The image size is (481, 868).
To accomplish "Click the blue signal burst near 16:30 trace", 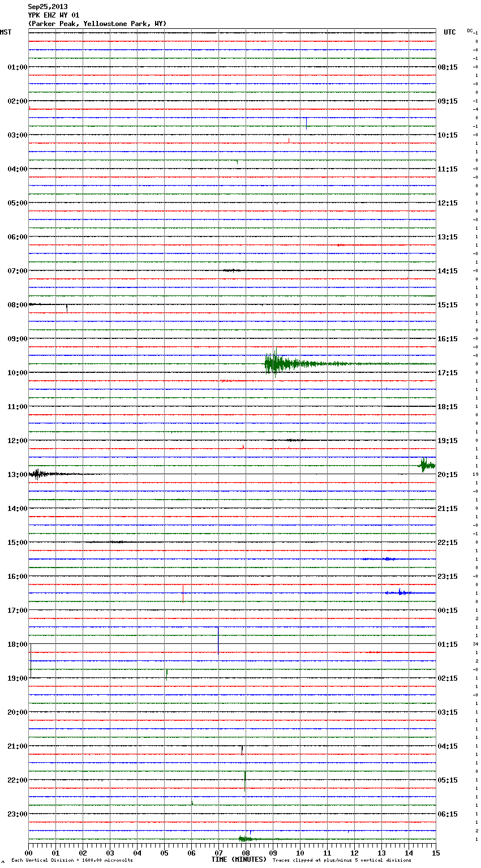I will pos(400,592).
